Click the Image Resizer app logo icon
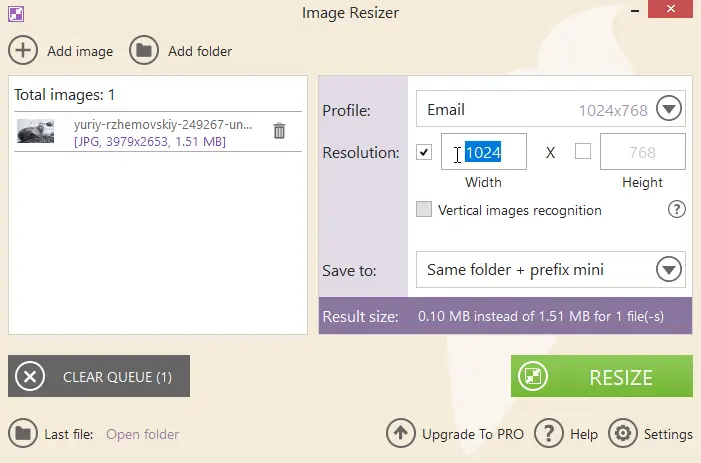This screenshot has width=701, height=463. click(x=16, y=14)
